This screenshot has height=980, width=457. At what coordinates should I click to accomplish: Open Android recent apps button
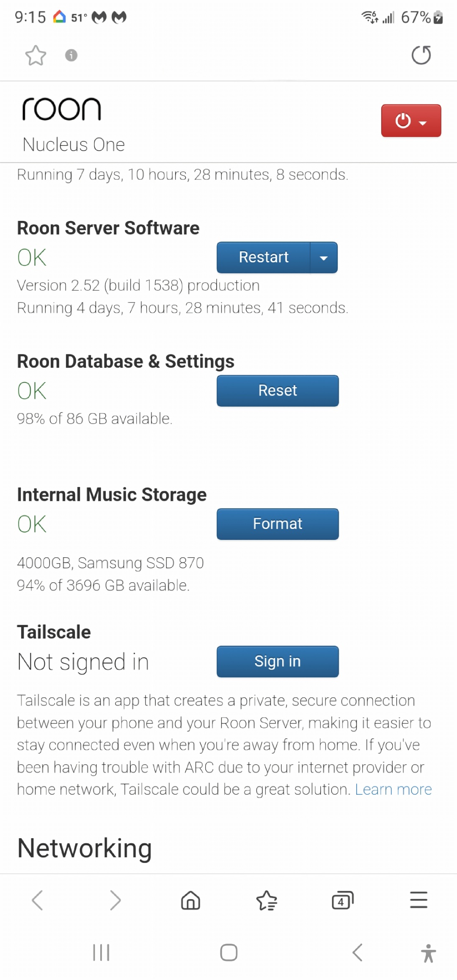(101, 952)
